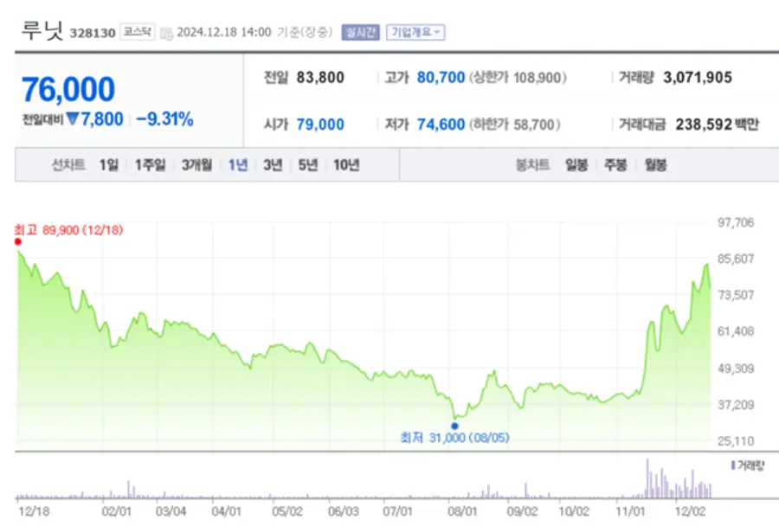Switch the line chart to 1일
The width and height of the screenshot is (779, 532).
tap(108, 164)
